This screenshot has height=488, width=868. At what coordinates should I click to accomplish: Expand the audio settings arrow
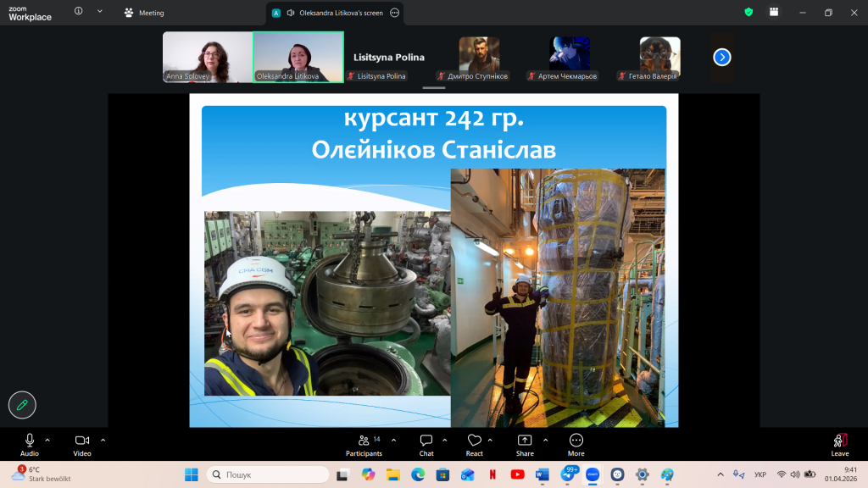point(47,440)
